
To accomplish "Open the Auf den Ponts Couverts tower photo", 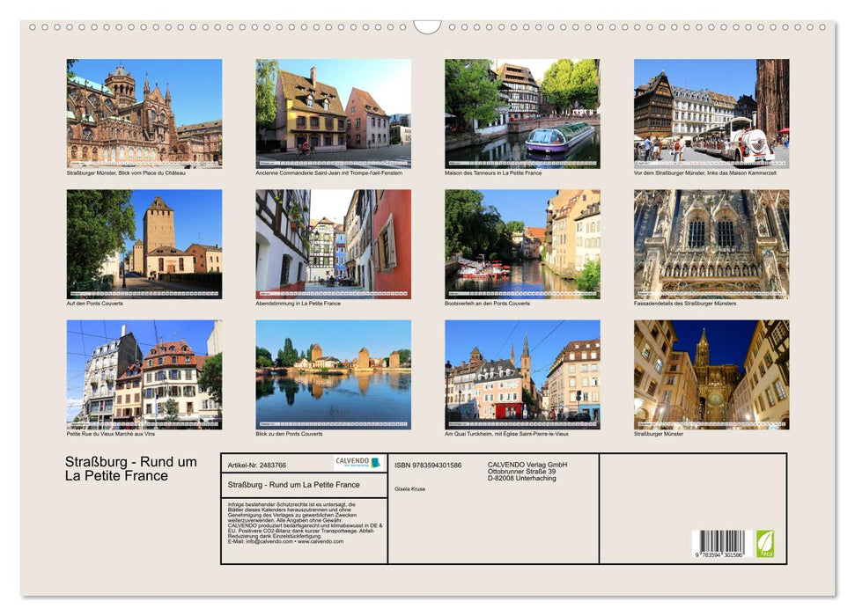I will 144,244.
